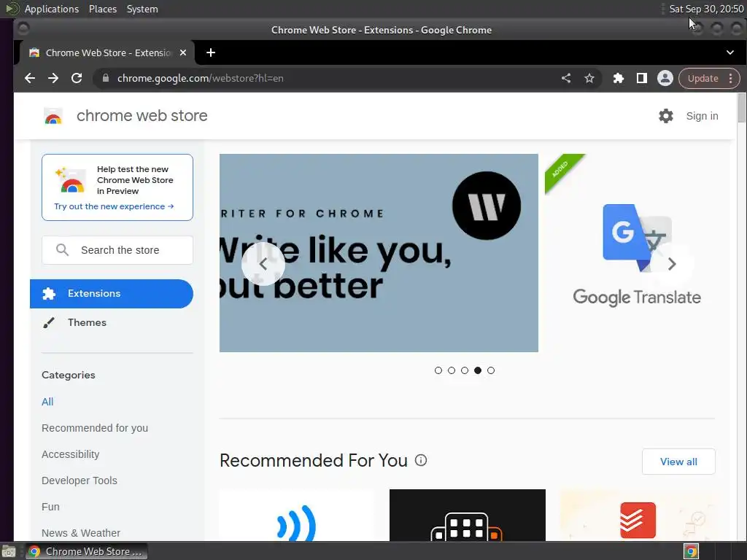Viewport: 747px width, 560px height.
Task: Open a new browser tab
Action: [211, 52]
